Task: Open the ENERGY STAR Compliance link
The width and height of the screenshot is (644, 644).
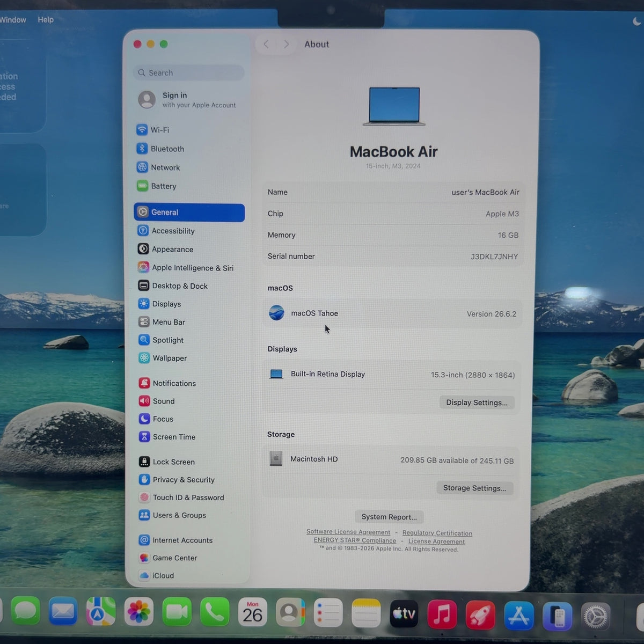Action: pyautogui.click(x=355, y=540)
